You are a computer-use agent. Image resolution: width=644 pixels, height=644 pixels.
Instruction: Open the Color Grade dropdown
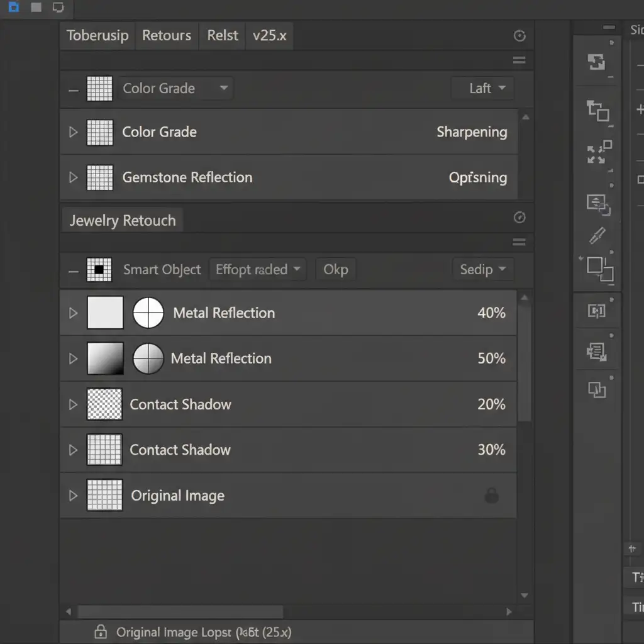click(x=175, y=89)
